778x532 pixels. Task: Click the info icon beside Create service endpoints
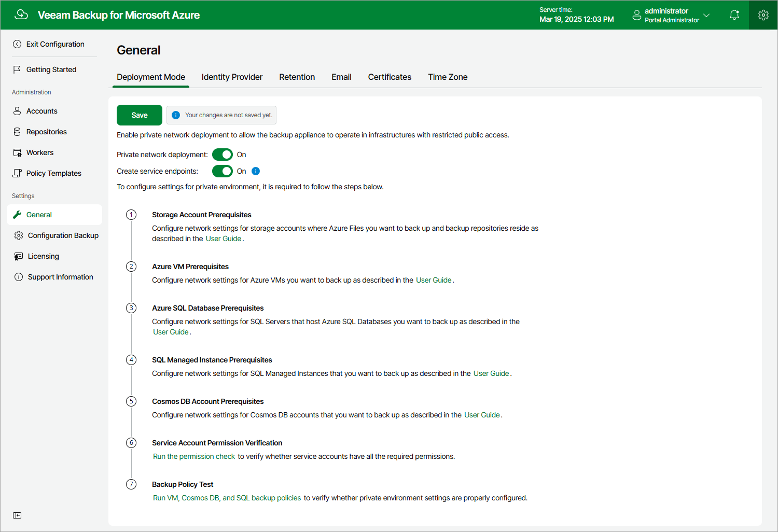pos(256,171)
